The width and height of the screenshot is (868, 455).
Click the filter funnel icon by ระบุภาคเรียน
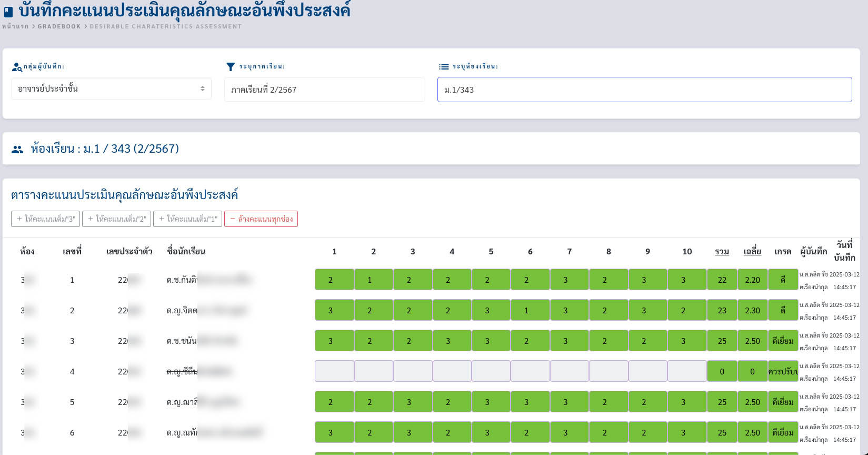(x=230, y=67)
